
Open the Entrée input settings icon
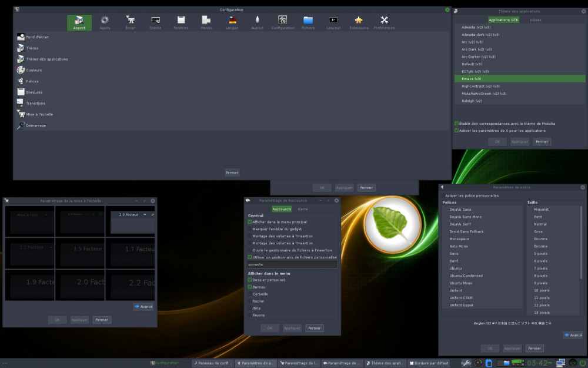(x=155, y=22)
